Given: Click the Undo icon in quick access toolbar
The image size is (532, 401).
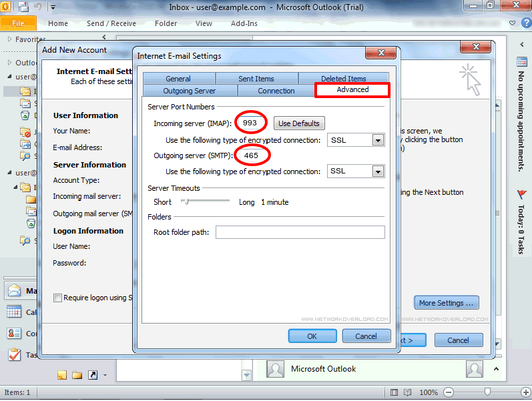Looking at the screenshot, I should point(39,7).
